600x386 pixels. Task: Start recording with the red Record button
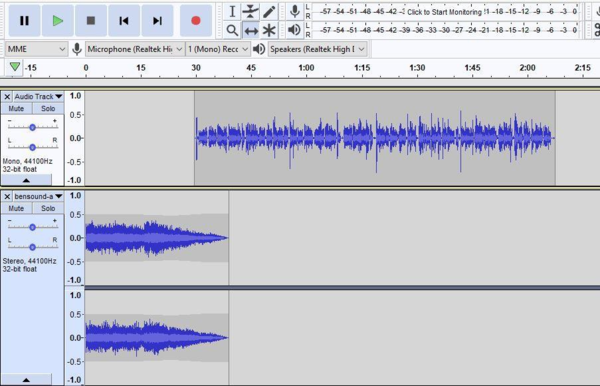pyautogui.click(x=196, y=20)
